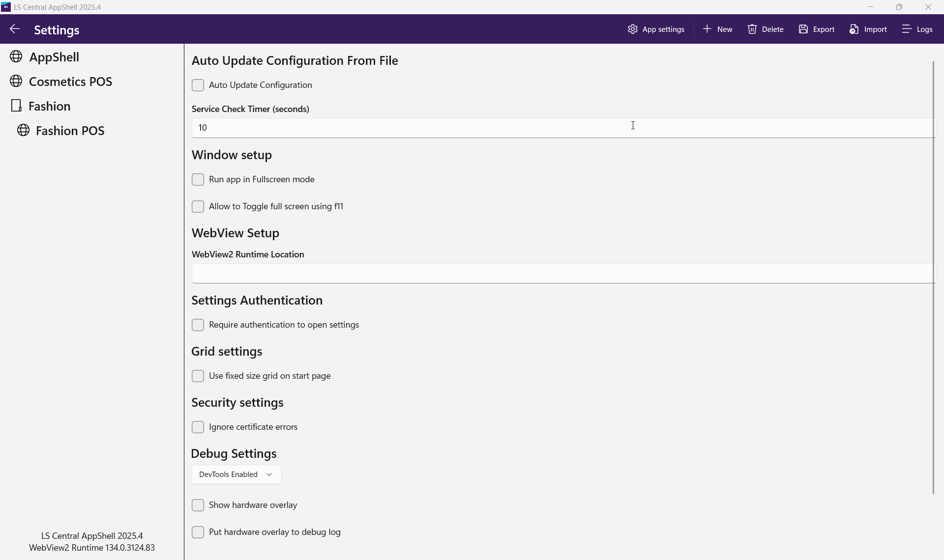944x560 pixels.
Task: Check Run app in Fullscreen mode
Action: point(198,179)
